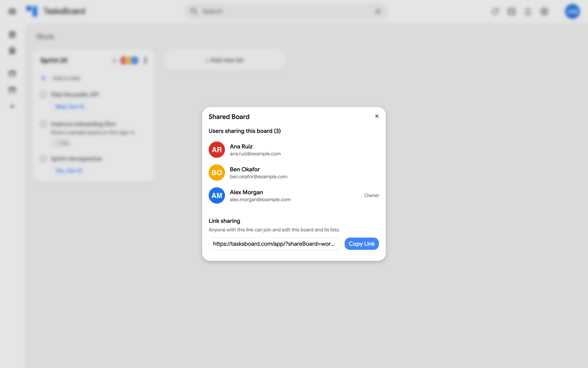The width and height of the screenshot is (588, 368).
Task: Click ben.okafor@example.com email text
Action: [x=258, y=177]
